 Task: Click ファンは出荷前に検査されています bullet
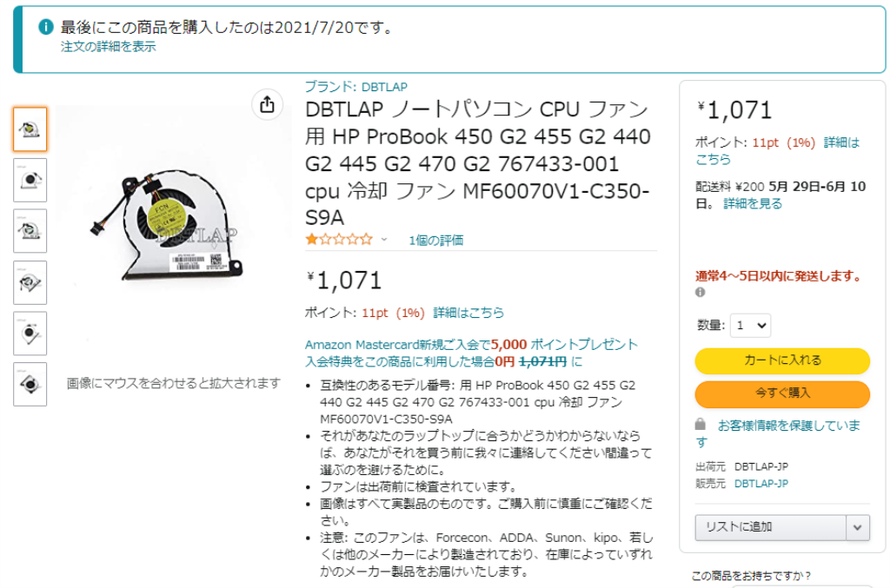pos(420,486)
